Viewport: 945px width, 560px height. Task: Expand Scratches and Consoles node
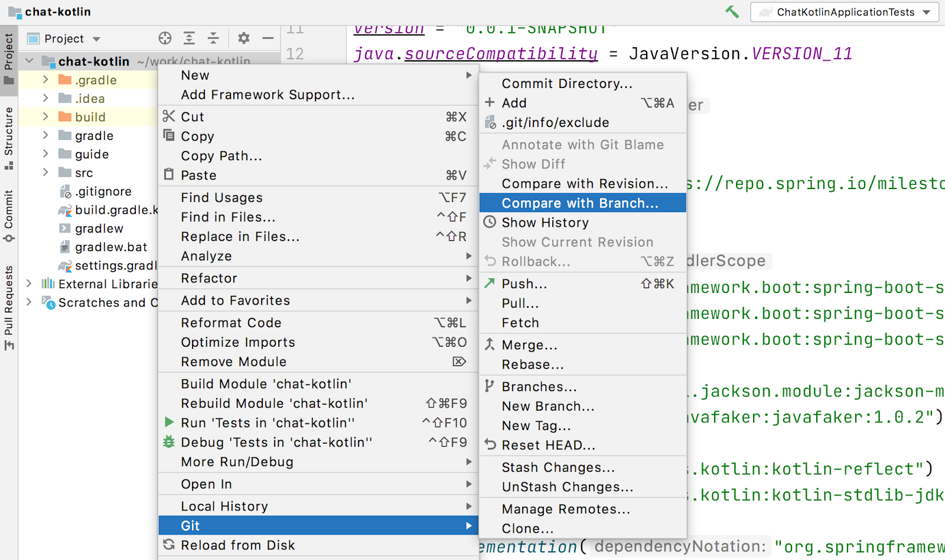pyautogui.click(x=29, y=302)
